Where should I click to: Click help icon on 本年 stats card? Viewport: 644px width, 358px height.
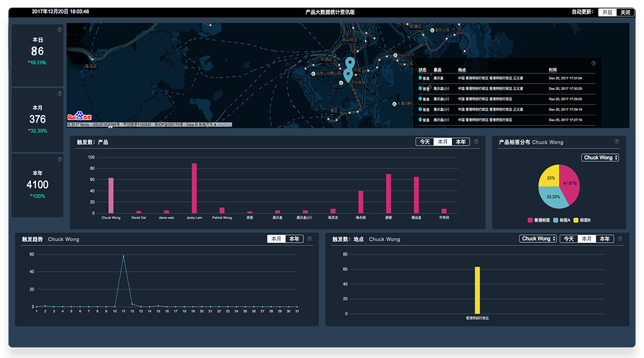click(x=60, y=159)
